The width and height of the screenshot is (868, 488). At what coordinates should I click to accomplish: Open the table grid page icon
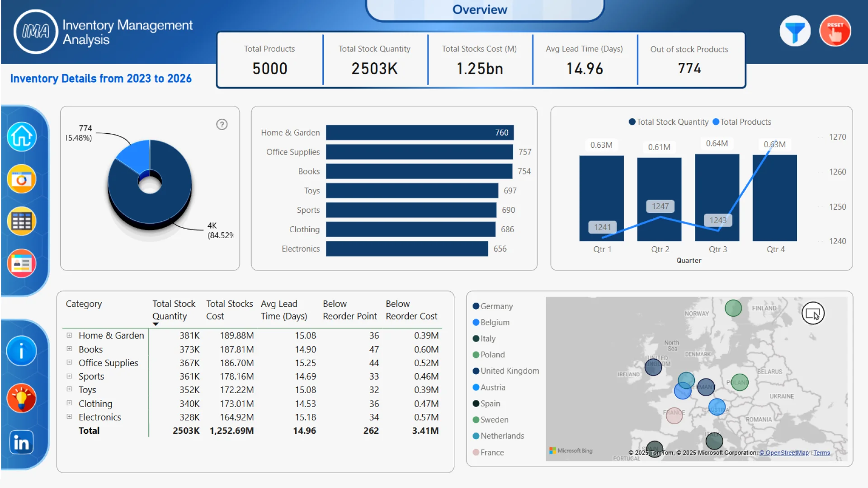click(x=22, y=221)
